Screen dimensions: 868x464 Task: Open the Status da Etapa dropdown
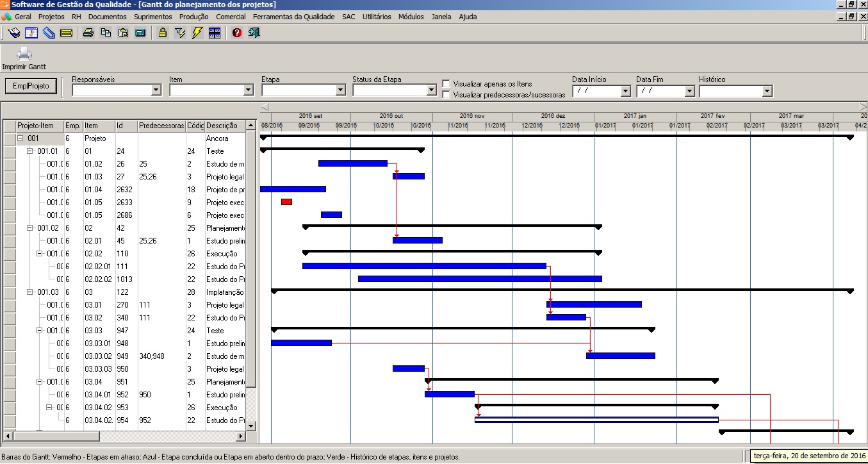point(432,91)
